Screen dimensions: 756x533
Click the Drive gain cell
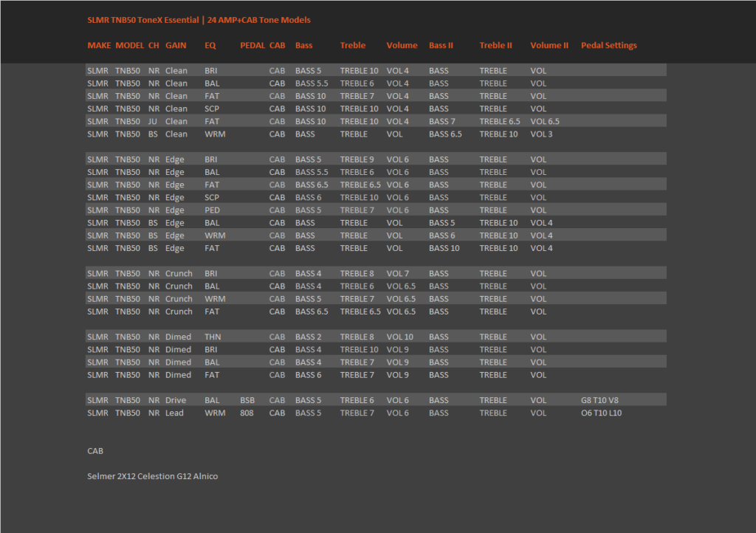click(176, 400)
